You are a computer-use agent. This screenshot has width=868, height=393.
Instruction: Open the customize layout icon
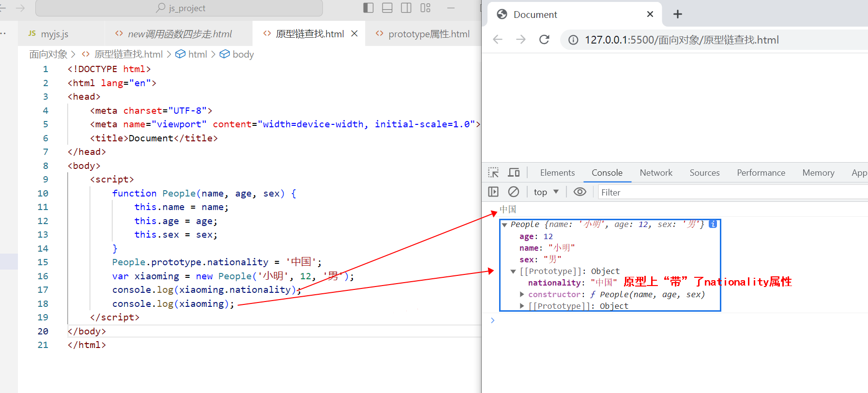pyautogui.click(x=426, y=8)
